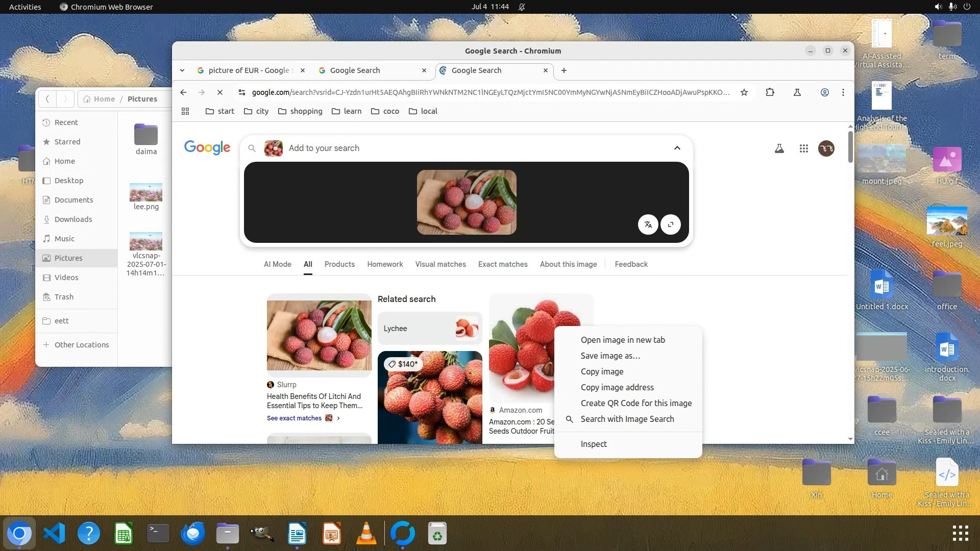The height and width of the screenshot is (551, 980).
Task: Choose Copy image address from context menu
Action: [x=617, y=387]
